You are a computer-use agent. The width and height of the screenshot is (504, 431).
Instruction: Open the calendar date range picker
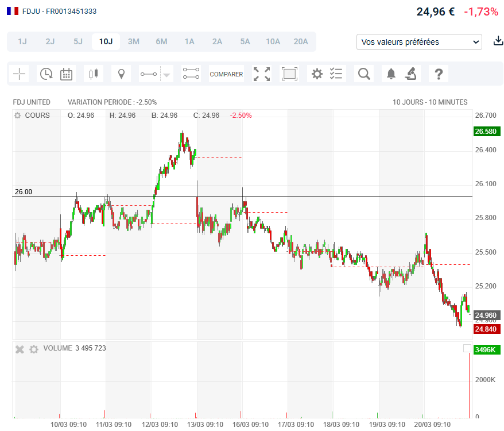(x=67, y=74)
